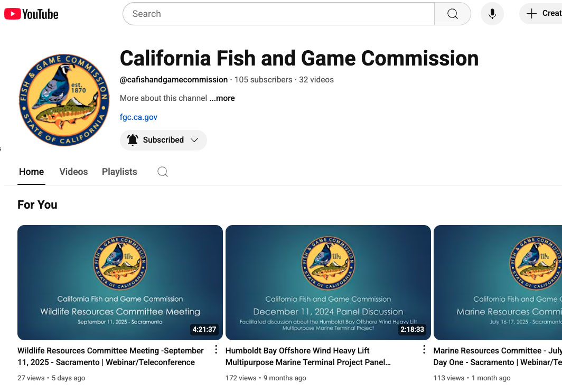
Task: Switch to the Playlists tab
Action: [119, 172]
